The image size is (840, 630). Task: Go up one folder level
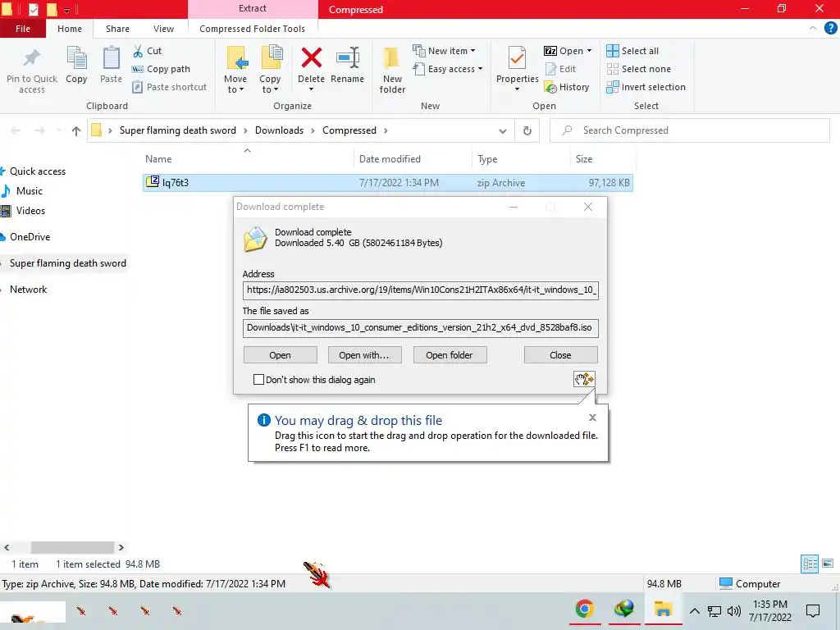(x=76, y=130)
